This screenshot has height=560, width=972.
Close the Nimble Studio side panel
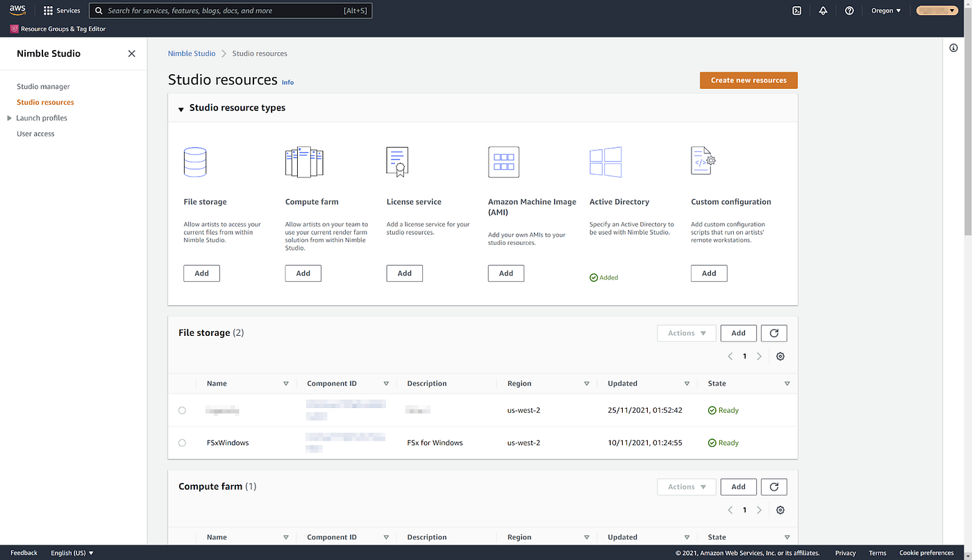(x=132, y=53)
